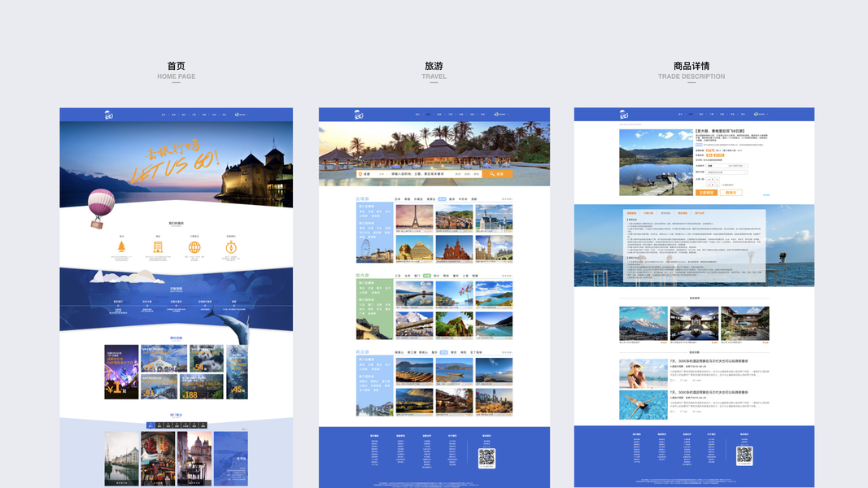The height and width of the screenshot is (488, 868).
Task: Click the orange search button on the travel page
Action: (x=497, y=174)
